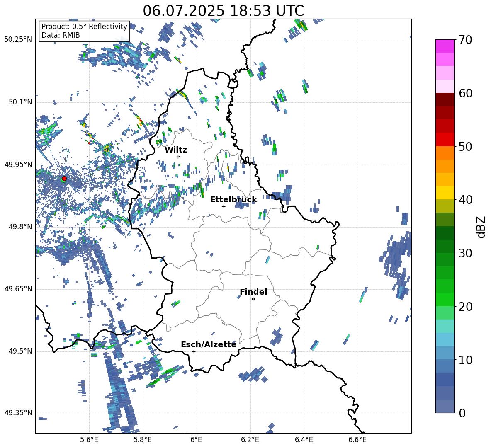Click the Esch/Alzette city label
The image size is (491, 448).
(209, 344)
